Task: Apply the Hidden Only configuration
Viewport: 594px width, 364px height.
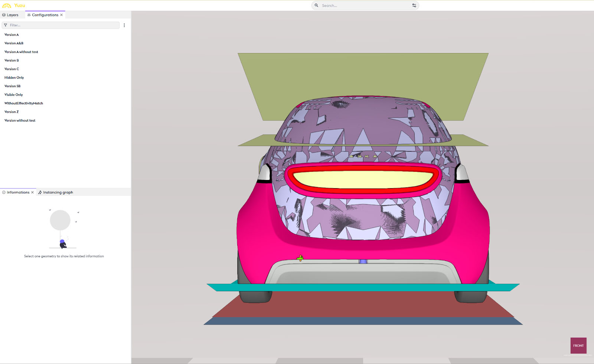Action: click(x=14, y=78)
